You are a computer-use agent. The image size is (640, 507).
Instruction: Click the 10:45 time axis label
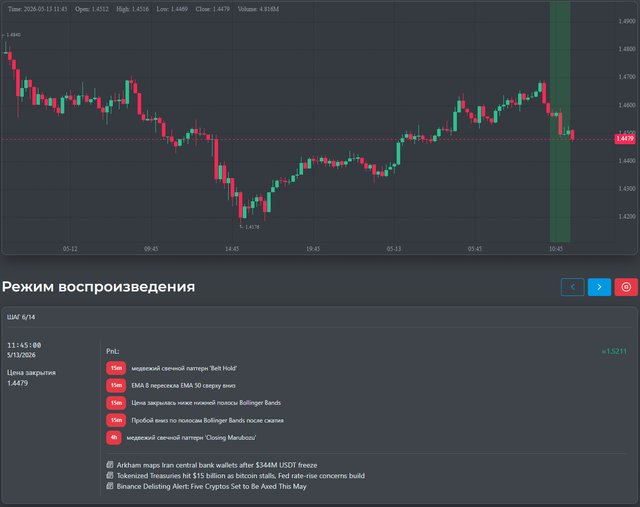(x=556, y=249)
